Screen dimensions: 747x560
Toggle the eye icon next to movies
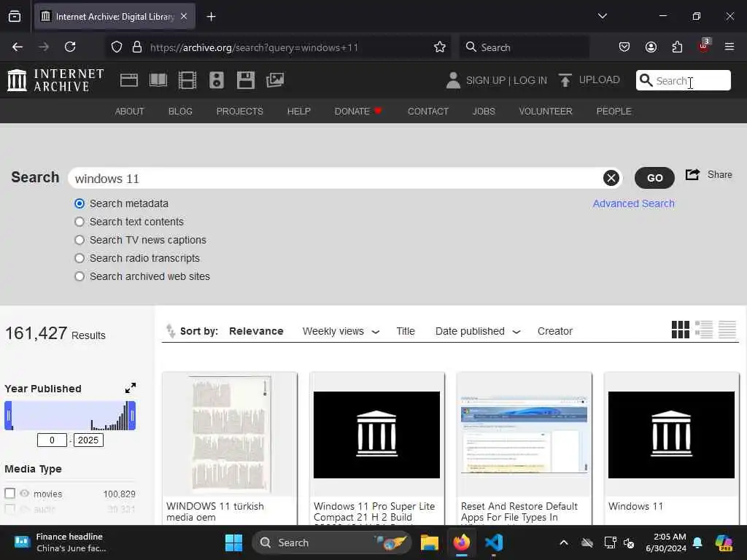[x=25, y=494]
